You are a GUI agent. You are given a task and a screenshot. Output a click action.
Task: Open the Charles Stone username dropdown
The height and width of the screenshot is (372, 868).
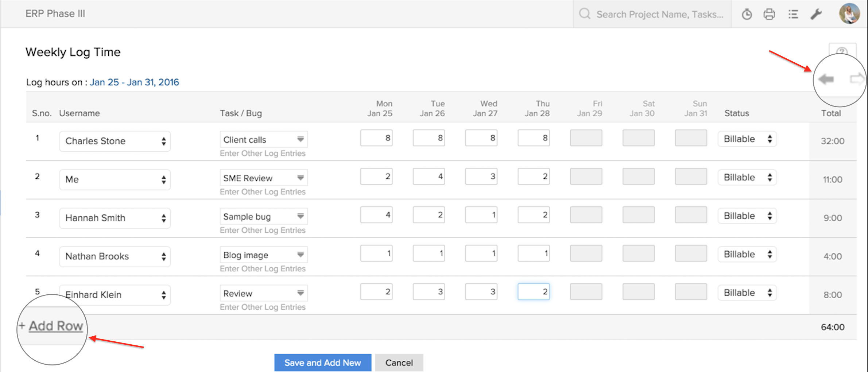pos(115,141)
